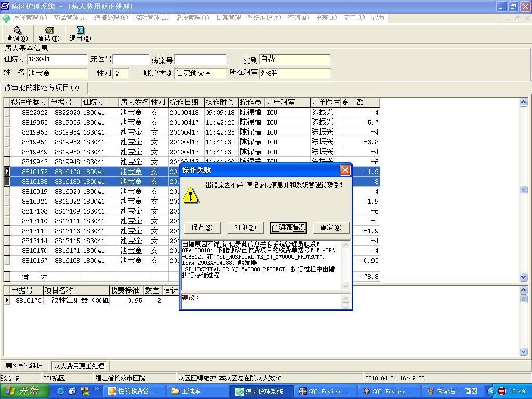The width and height of the screenshot is (532, 399).
Task: Open the 系统维护(W) menu
Action: tap(264, 18)
